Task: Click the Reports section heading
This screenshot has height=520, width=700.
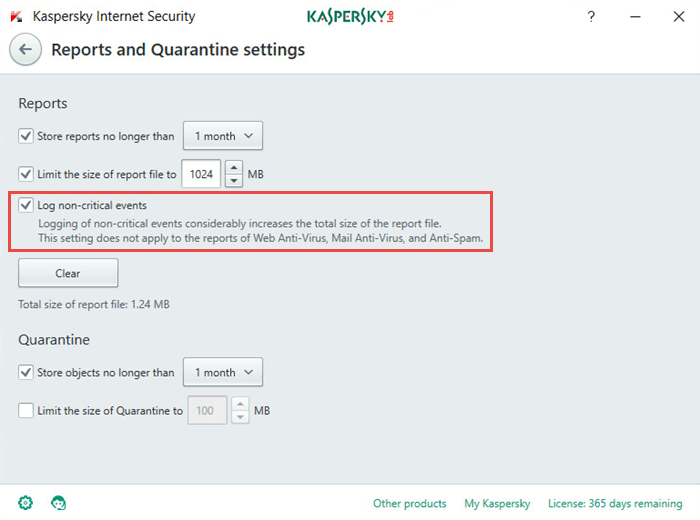Action: 43,104
